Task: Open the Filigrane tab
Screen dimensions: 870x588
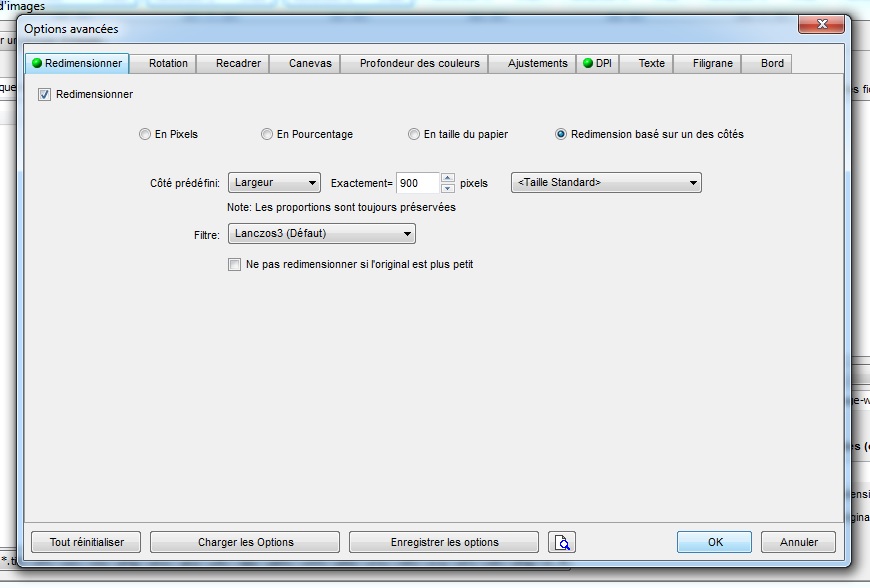Action: pos(712,63)
